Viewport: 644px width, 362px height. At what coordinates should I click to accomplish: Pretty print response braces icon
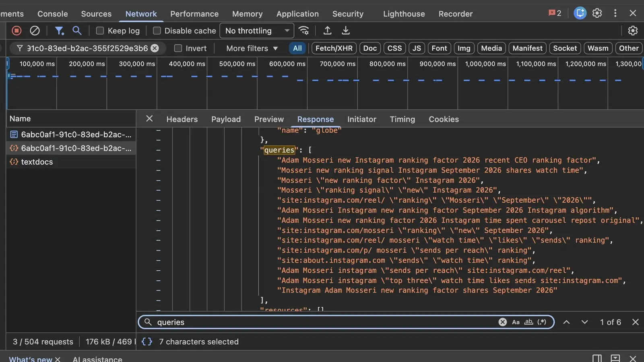(x=147, y=341)
